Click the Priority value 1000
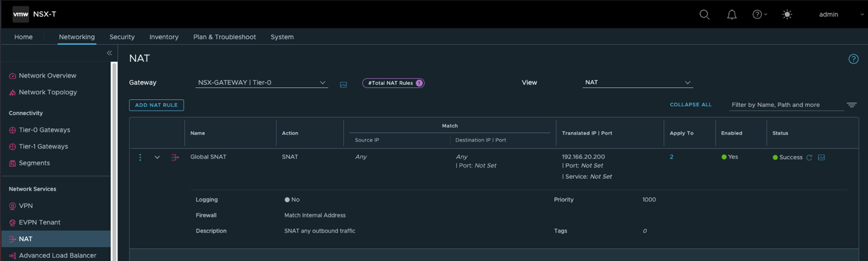The width and height of the screenshot is (868, 261). pos(649,200)
